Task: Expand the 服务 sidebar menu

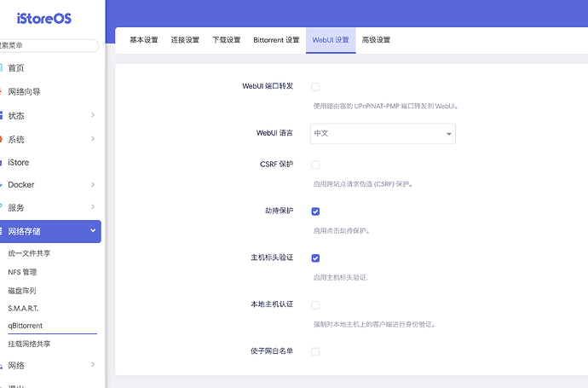Action: 49,207
